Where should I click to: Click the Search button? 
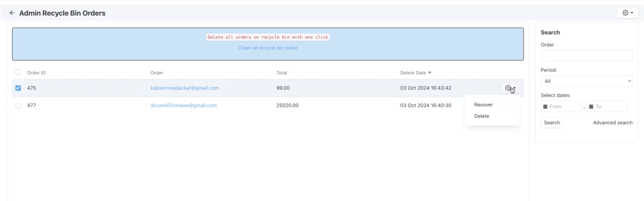(552, 123)
